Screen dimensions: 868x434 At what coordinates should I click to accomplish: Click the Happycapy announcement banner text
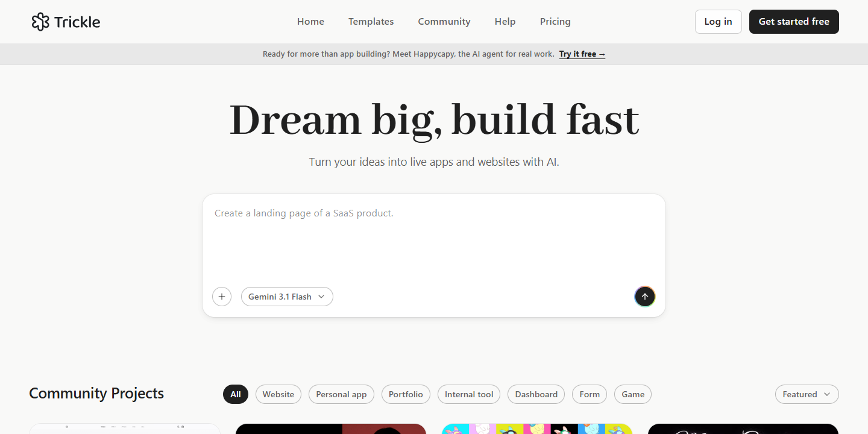[409, 54]
